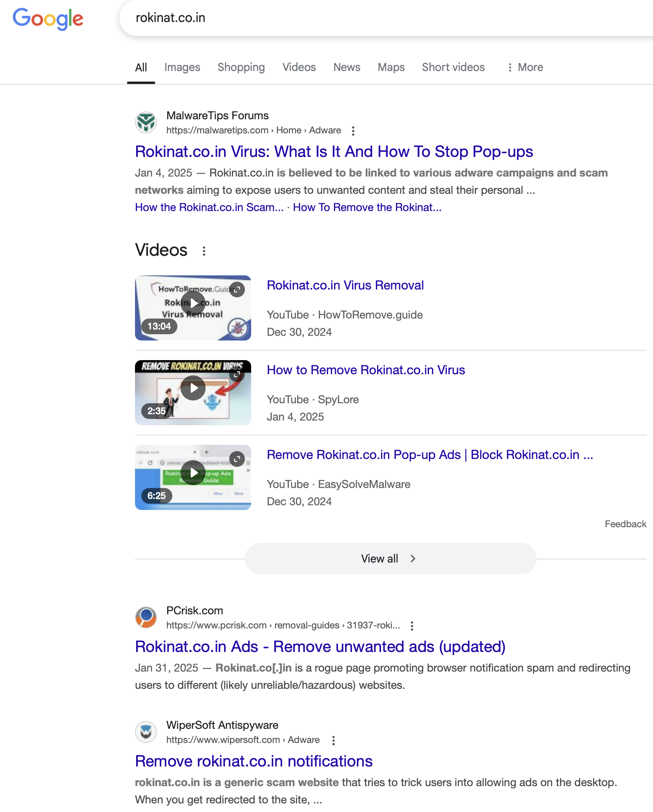Viewport: 653px width, 812px height.
Task: Open 'Remove rokinat.co.in notifications' result
Action: tap(254, 761)
